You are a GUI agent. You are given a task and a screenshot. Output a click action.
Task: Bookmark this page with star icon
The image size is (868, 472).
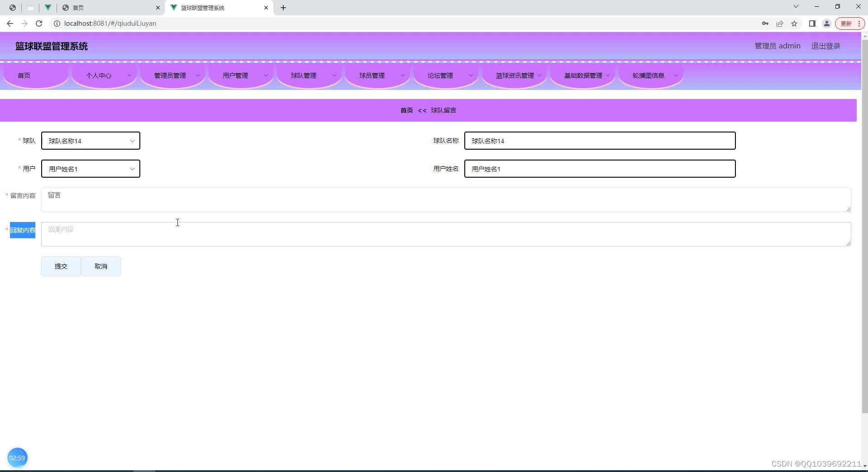pyautogui.click(x=794, y=24)
